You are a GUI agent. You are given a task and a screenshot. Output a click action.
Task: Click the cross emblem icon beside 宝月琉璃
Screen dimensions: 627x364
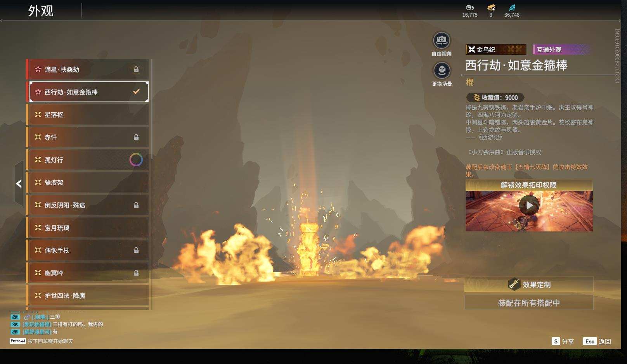pyautogui.click(x=38, y=228)
